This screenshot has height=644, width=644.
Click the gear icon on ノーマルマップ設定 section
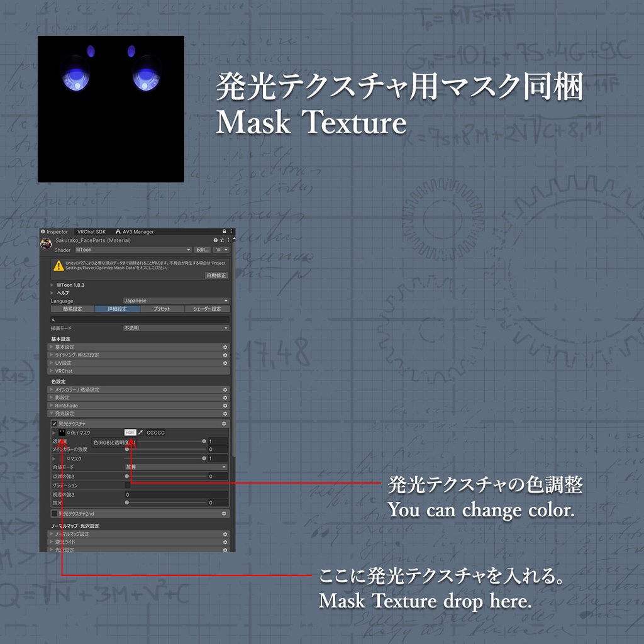tap(224, 535)
